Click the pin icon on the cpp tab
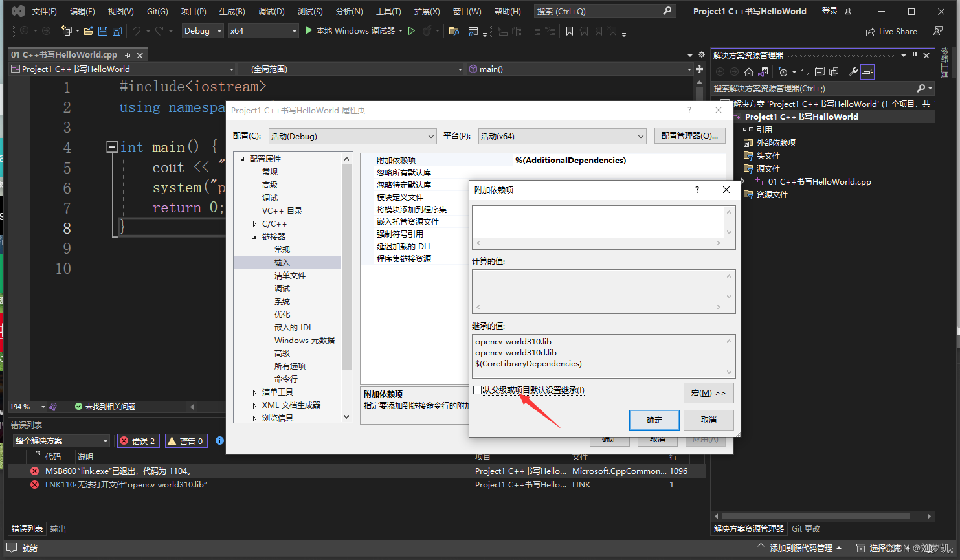 (128, 55)
